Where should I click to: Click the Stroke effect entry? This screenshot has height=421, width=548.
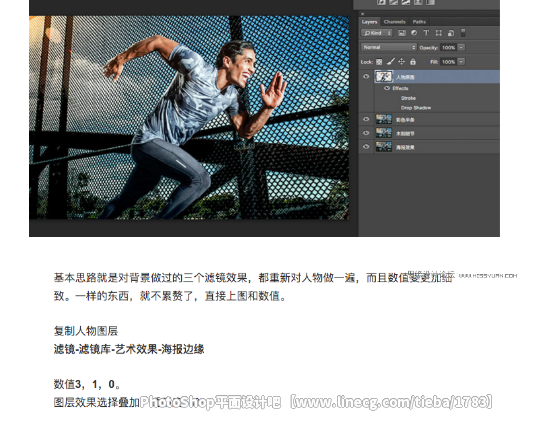point(408,98)
